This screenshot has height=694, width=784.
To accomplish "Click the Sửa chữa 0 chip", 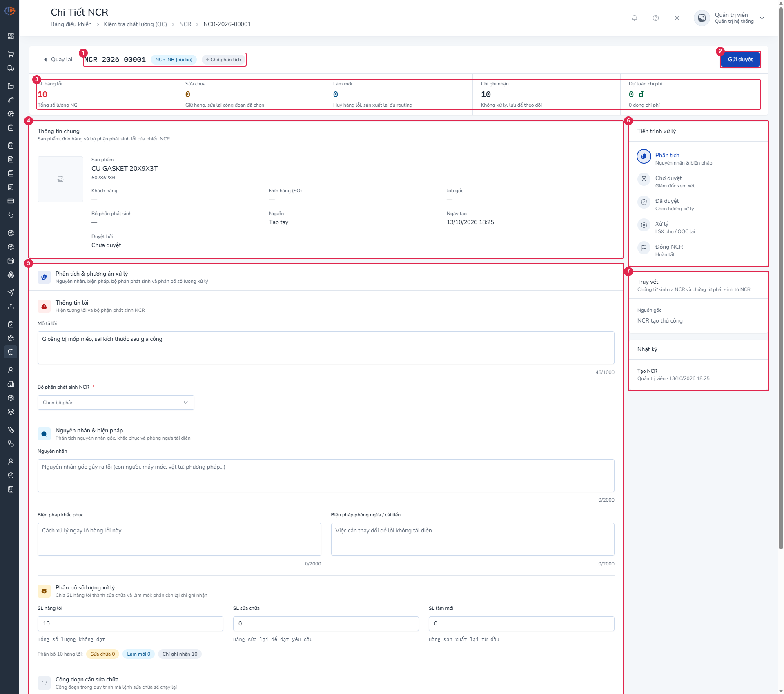I will pos(102,654).
